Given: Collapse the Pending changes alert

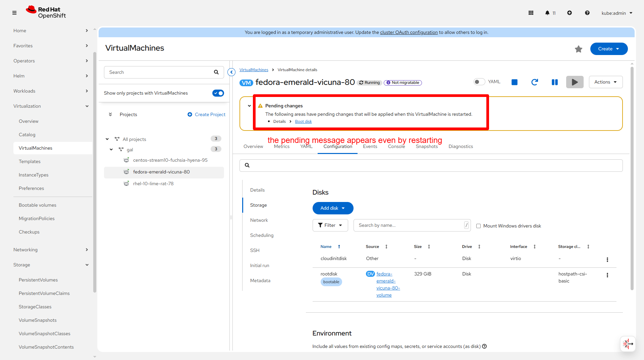Looking at the screenshot, I should click(249, 106).
